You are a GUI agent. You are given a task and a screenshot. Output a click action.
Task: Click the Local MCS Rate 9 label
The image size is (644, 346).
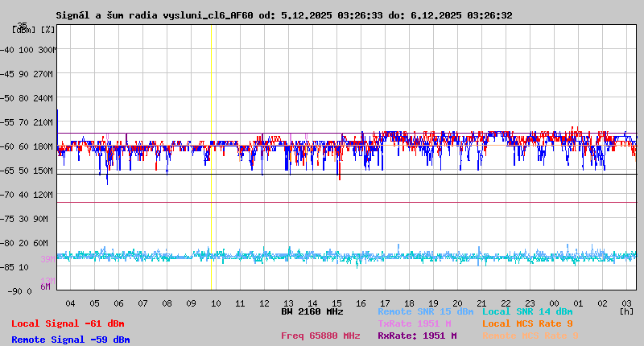tap(527, 323)
